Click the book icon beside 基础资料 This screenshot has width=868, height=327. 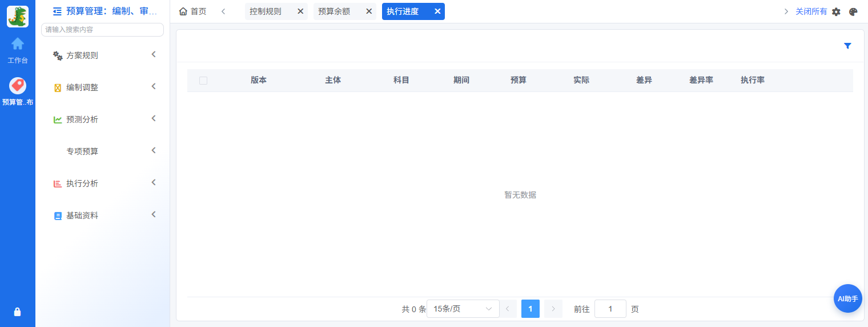[x=58, y=216]
